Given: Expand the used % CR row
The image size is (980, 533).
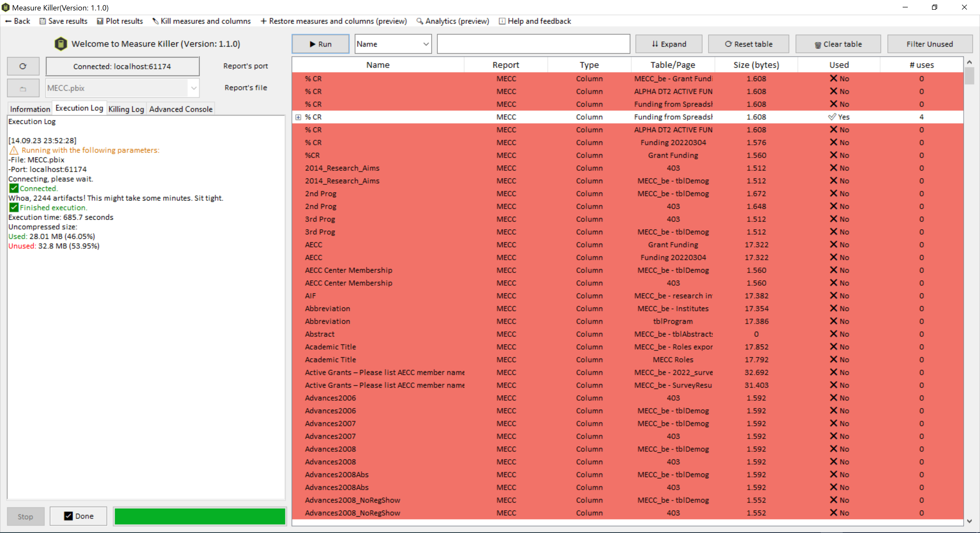Looking at the screenshot, I should point(298,117).
